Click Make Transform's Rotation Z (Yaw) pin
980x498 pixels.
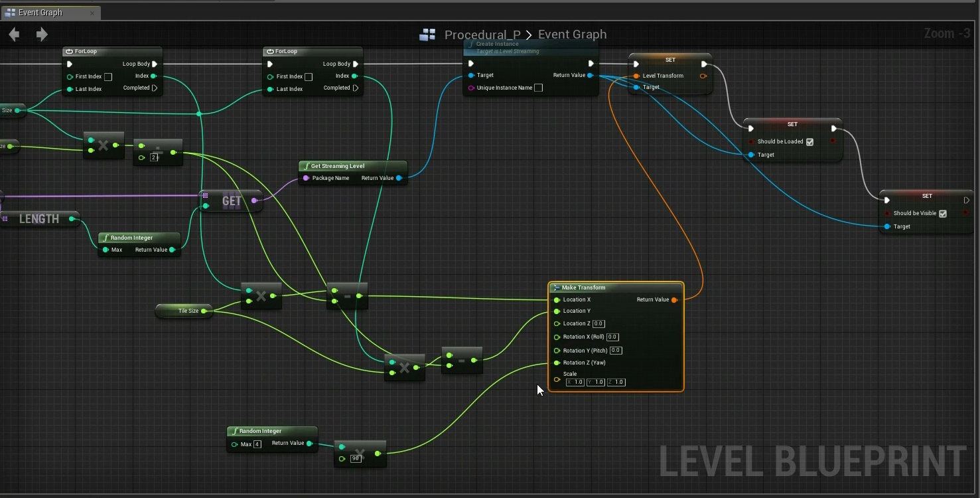(557, 363)
